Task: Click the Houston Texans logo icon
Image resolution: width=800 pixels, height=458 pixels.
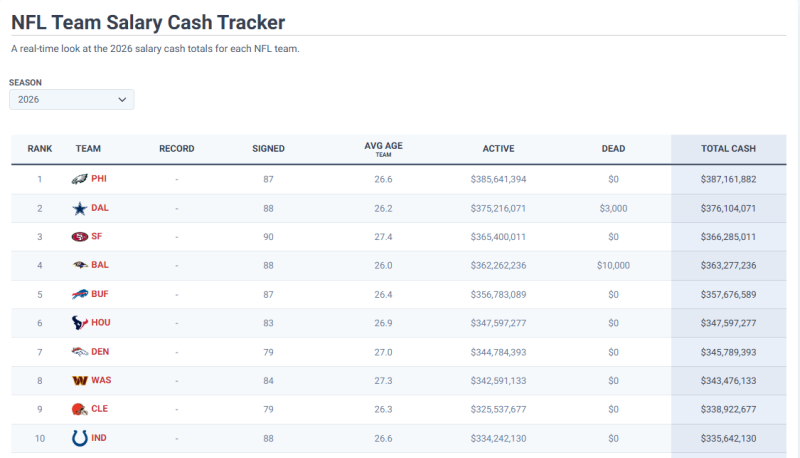Action: click(x=80, y=323)
